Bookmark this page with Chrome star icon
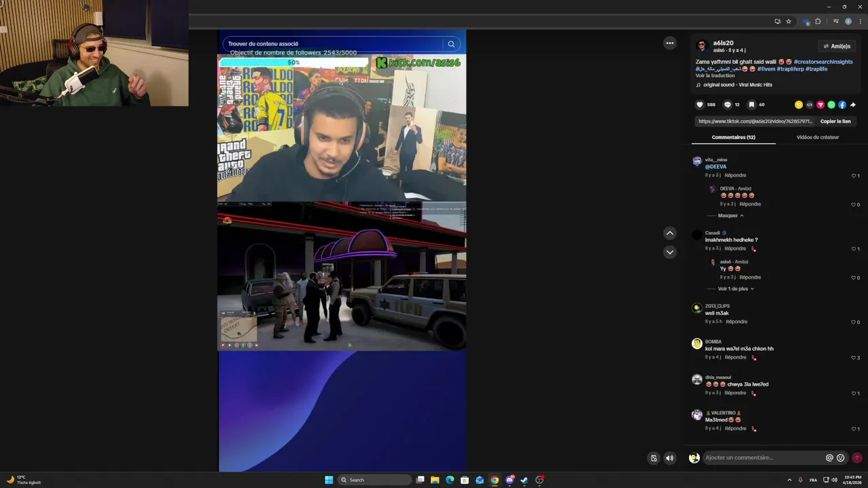This screenshot has width=868, height=488. pos(789,22)
